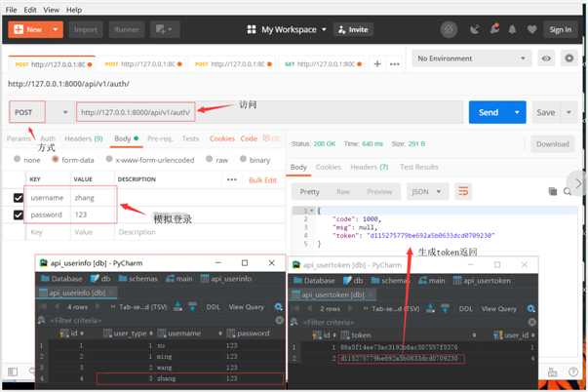Open the No Environment selector
588x392 pixels.
coord(472,59)
